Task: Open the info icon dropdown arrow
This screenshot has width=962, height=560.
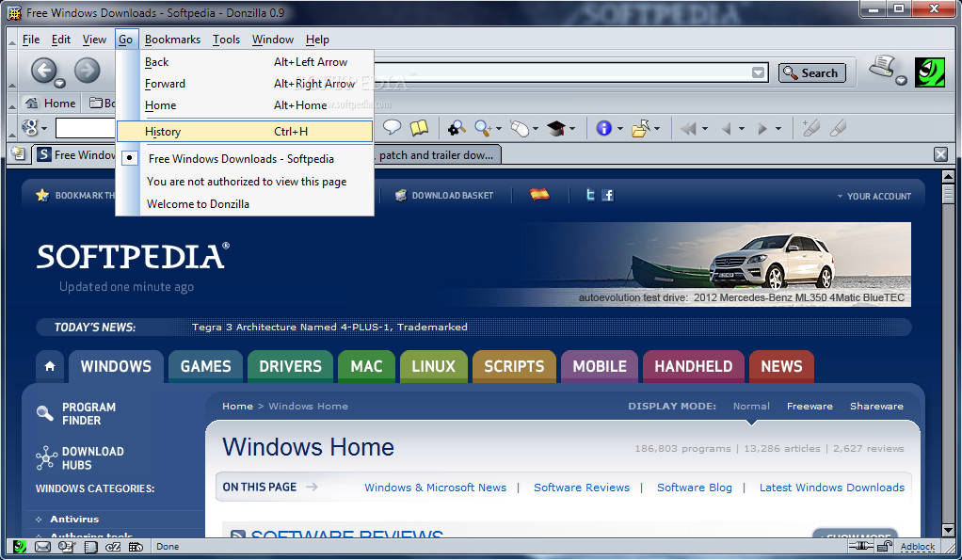Action: [x=619, y=129]
